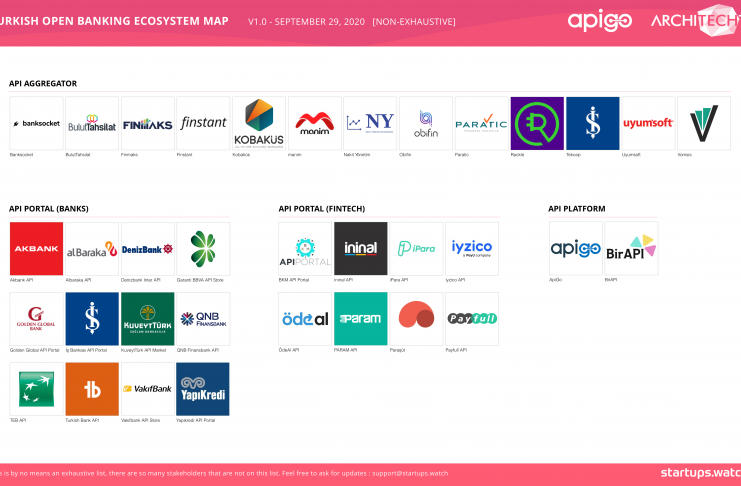741x486 pixels.
Task: Click the Architecht logo in header
Action: 696,20
